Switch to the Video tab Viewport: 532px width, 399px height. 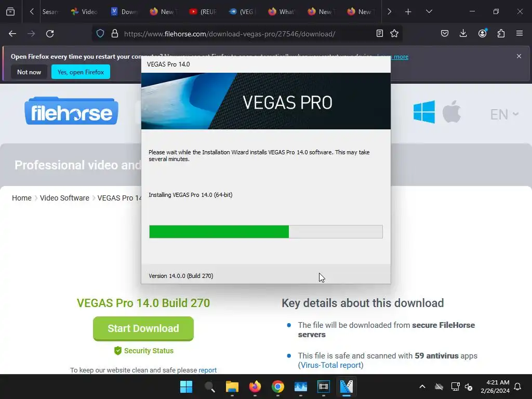click(x=84, y=11)
